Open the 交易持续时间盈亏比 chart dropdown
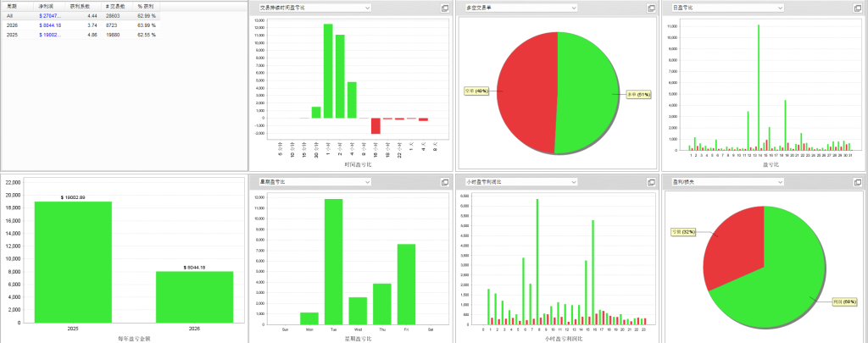 point(367,8)
